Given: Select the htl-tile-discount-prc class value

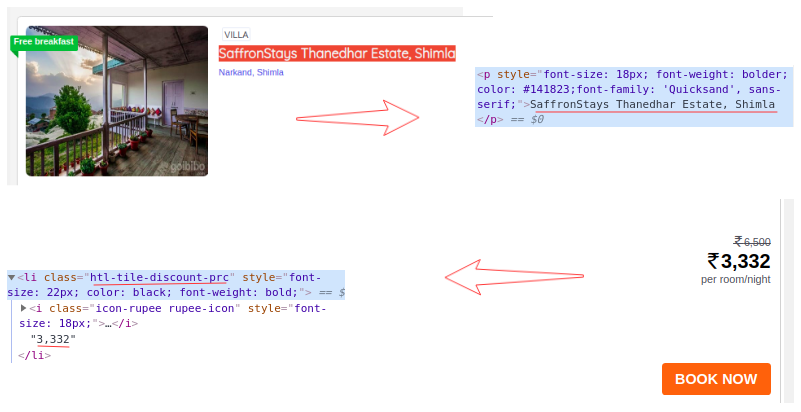Looking at the screenshot, I should pyautogui.click(x=160, y=277).
